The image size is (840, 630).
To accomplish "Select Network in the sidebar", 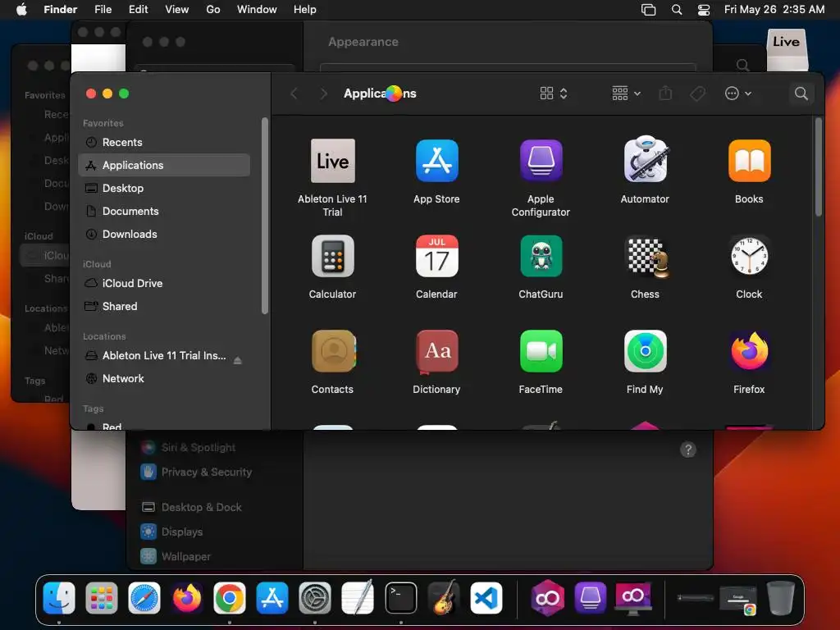I will [x=164, y=378].
